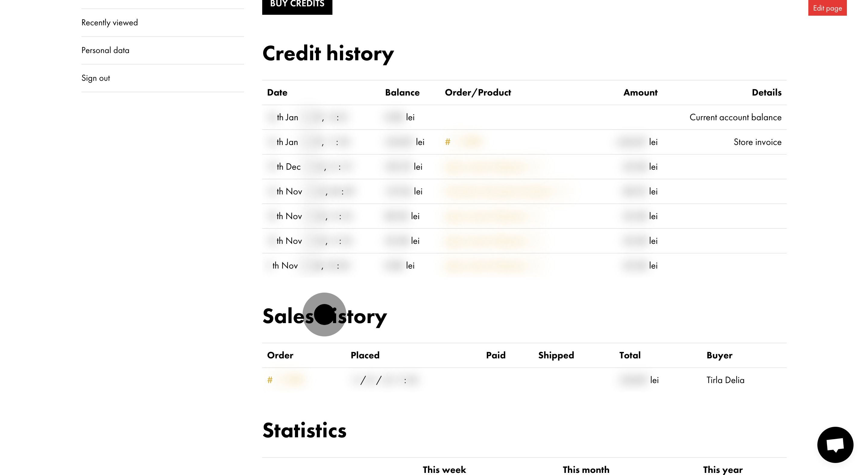Click the Shipped column header
Image resolution: width=868 pixels, height=475 pixels.
coord(556,355)
